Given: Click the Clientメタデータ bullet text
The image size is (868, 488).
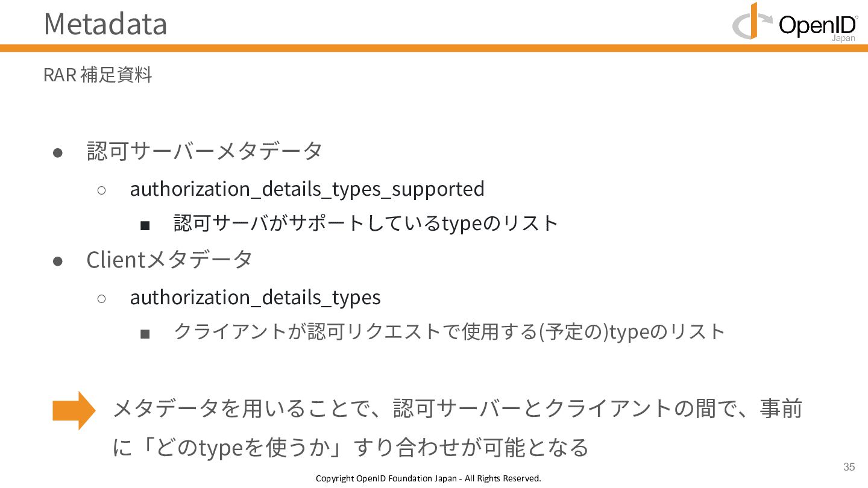Looking at the screenshot, I should point(169,260).
